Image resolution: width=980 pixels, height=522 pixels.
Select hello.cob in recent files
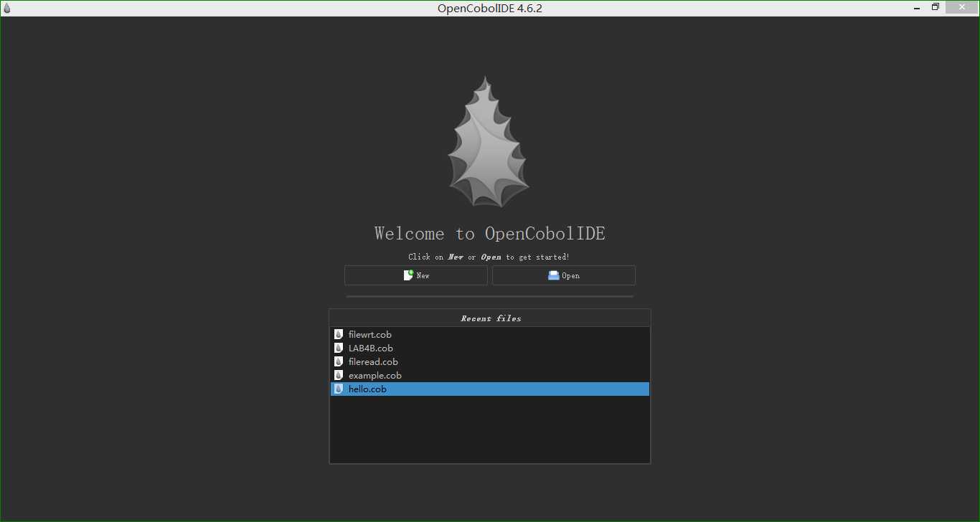[490, 389]
